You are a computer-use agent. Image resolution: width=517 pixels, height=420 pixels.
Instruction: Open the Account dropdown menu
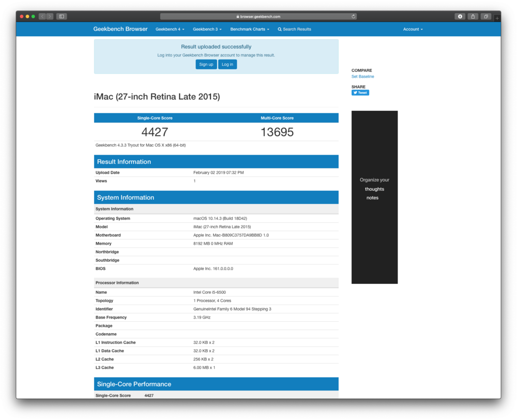413,29
